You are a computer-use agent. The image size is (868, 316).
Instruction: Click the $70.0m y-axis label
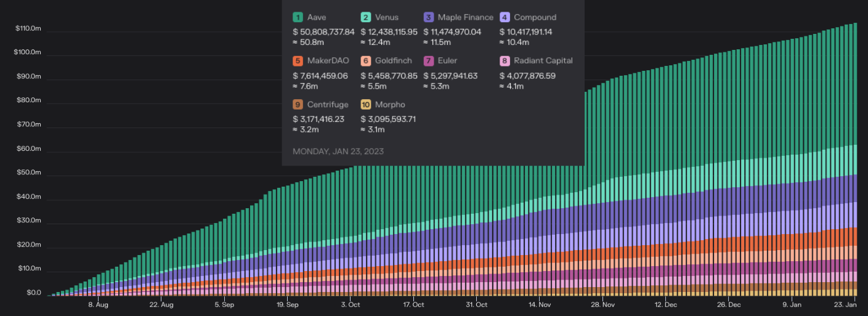tap(29, 124)
